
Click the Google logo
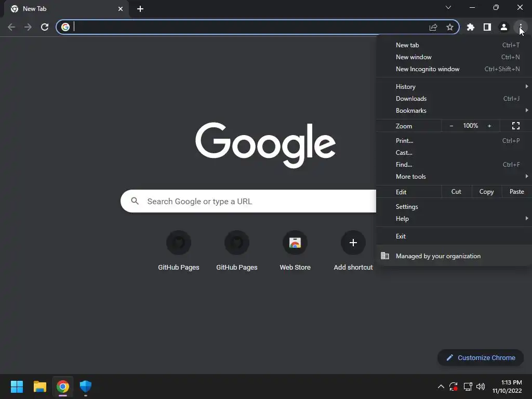click(265, 145)
